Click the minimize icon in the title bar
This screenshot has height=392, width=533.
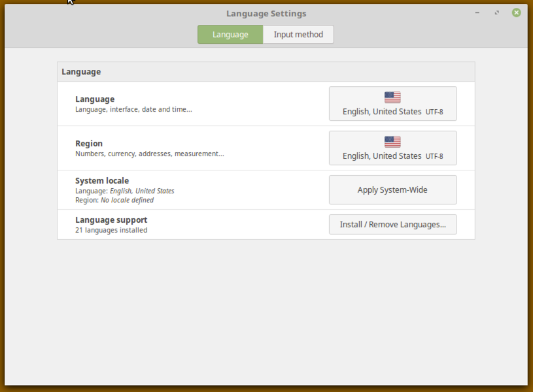tap(477, 12)
